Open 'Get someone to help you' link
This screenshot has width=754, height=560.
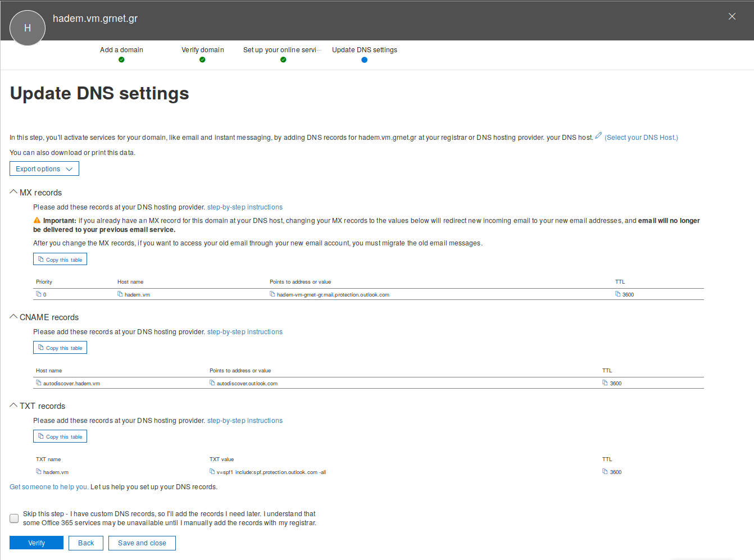coord(49,487)
